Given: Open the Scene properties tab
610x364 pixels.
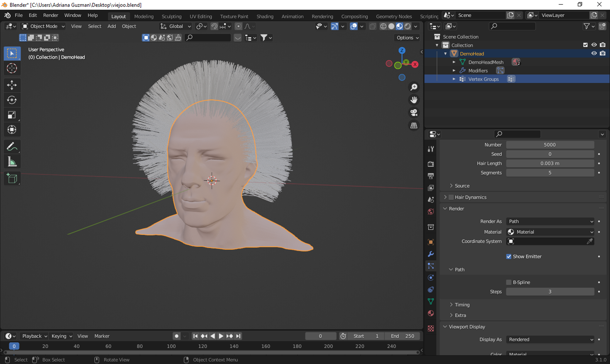Looking at the screenshot, I should tap(431, 199).
